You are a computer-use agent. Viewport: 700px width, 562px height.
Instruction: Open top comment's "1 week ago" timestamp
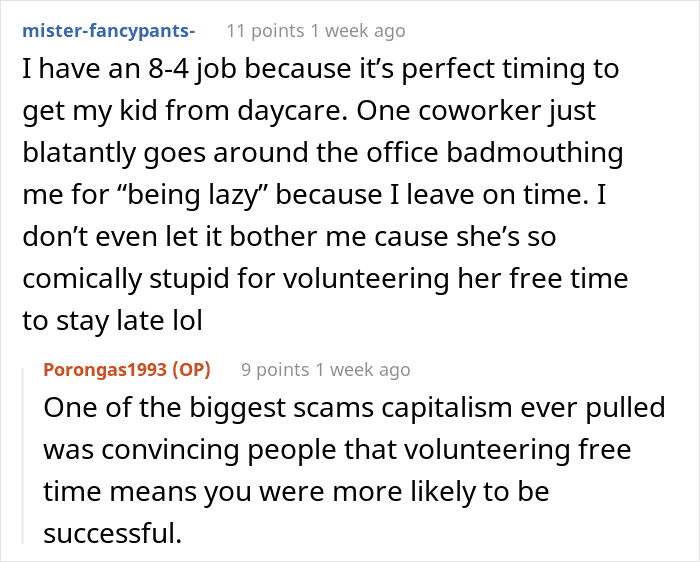point(357,30)
